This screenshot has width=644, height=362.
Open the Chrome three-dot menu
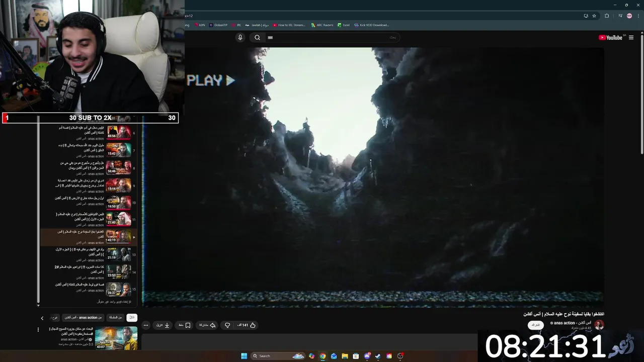638,16
